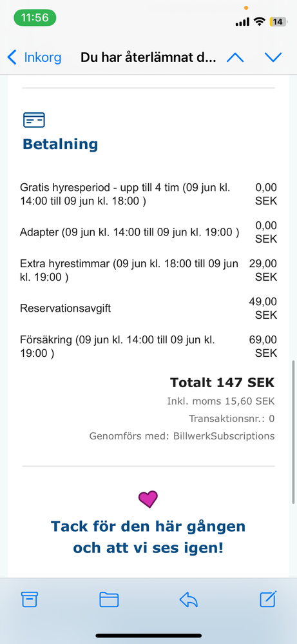Image resolution: width=297 pixels, height=644 pixels.
Task: Tap the home indicator bar at bottom
Action: pyautogui.click(x=148, y=636)
